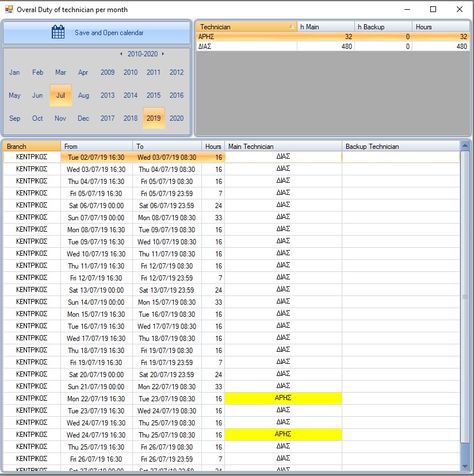Go to previous decade with left arrow
Image resolution: width=474 pixels, height=476 pixels.
121,54
